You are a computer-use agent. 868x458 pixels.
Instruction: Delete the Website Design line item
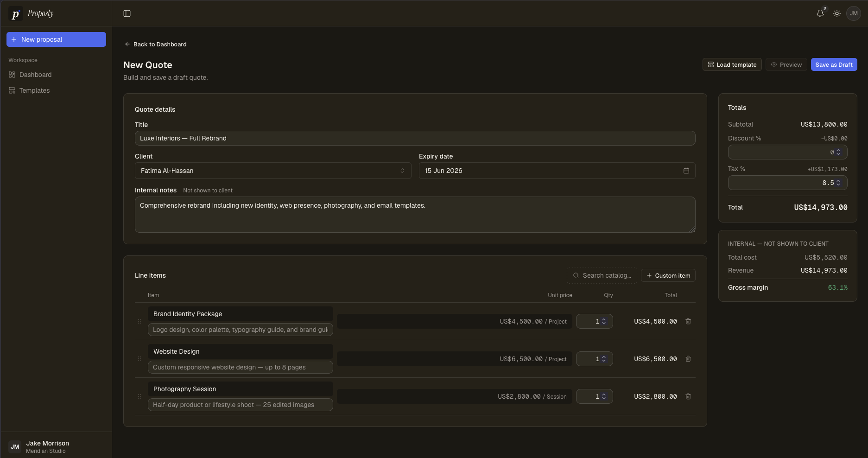[688, 359]
